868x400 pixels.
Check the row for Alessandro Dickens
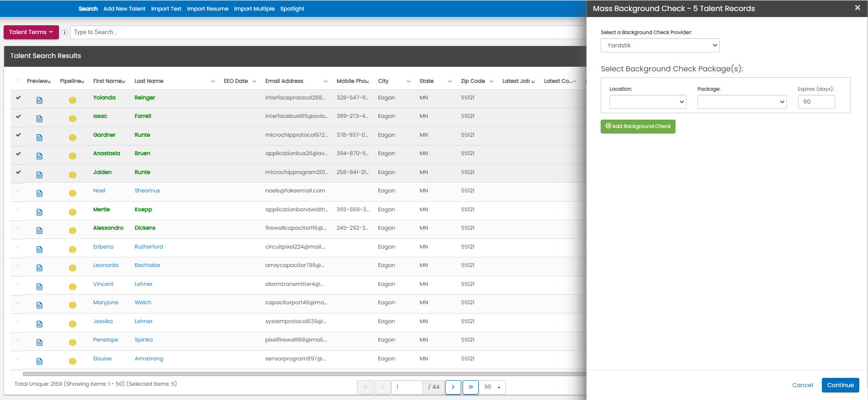[x=18, y=228]
